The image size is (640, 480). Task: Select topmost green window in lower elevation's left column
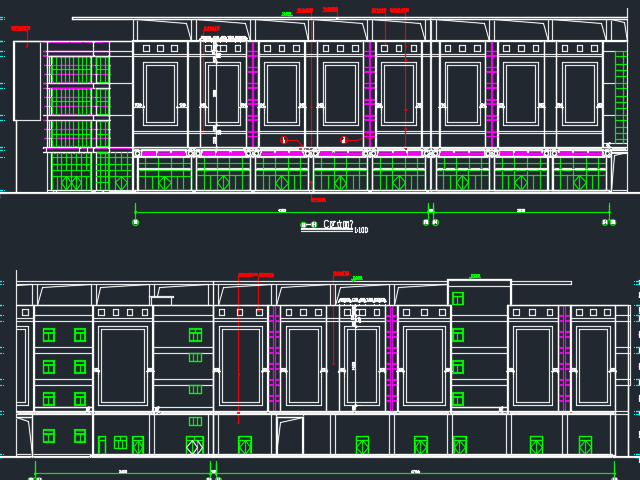tap(48, 334)
